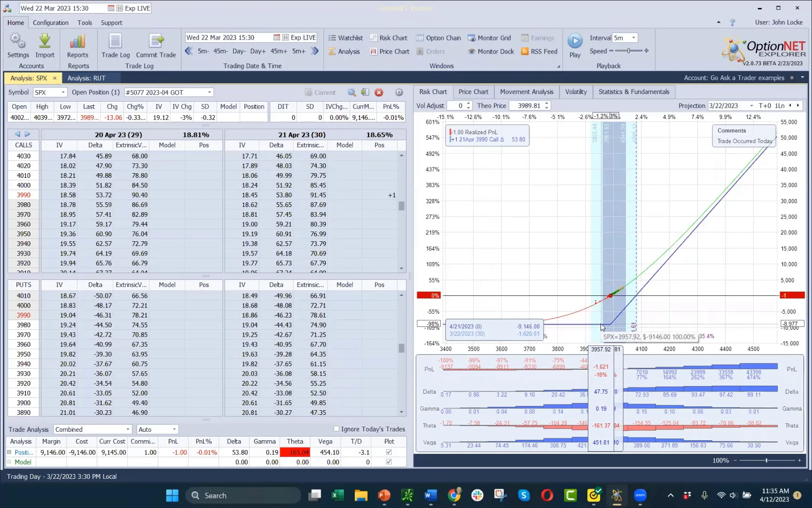The height and width of the screenshot is (508, 812).
Task: Open the Settings gear in Accounts group
Action: coord(18,45)
